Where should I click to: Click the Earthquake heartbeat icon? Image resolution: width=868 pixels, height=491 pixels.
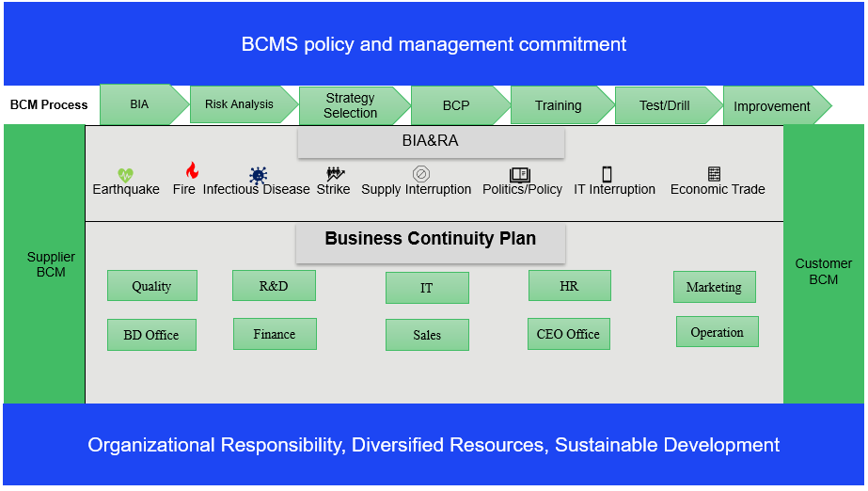126,174
